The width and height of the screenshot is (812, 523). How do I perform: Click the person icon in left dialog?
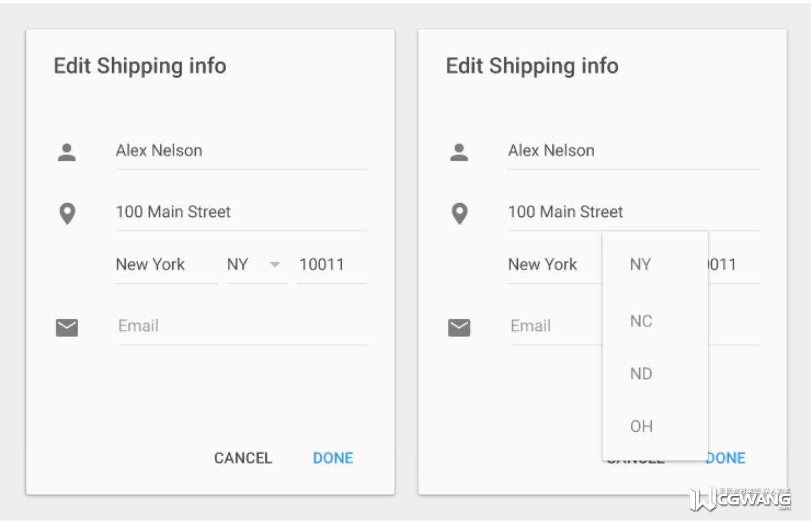pos(67,152)
